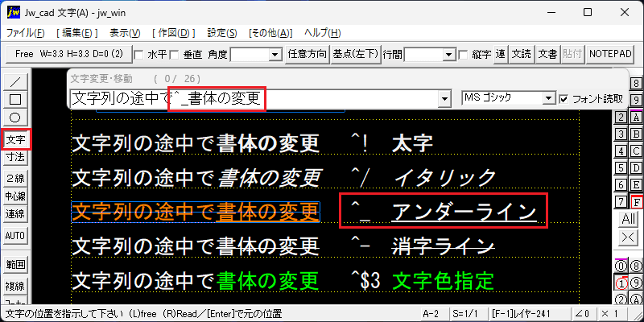Expand the MS ゴシック font dropdown

(547, 98)
